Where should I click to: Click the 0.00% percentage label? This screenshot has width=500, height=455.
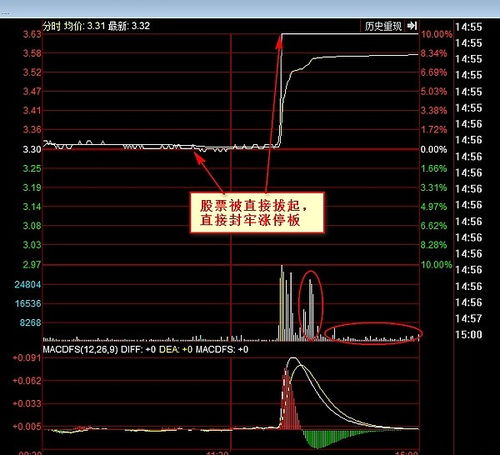(434, 149)
